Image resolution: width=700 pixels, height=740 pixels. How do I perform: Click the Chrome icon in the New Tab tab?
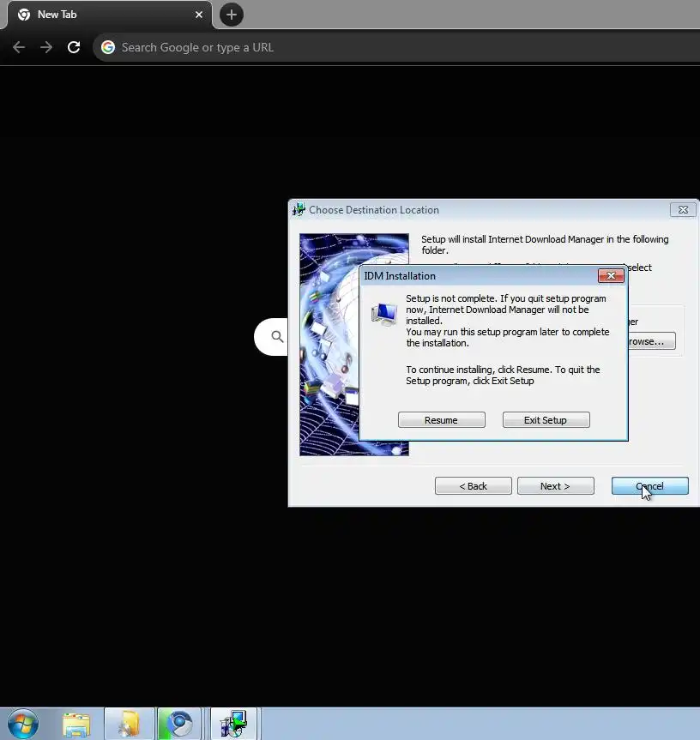coord(24,15)
